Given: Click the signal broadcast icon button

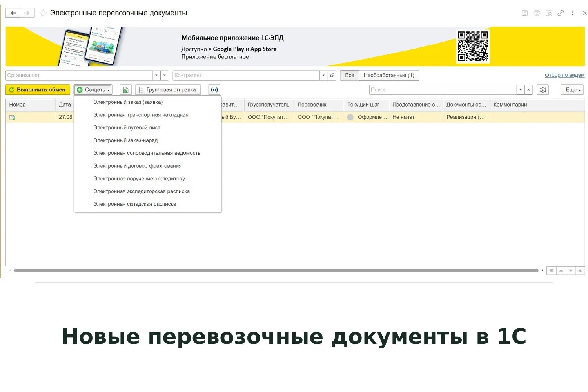Looking at the screenshot, I should point(214,90).
